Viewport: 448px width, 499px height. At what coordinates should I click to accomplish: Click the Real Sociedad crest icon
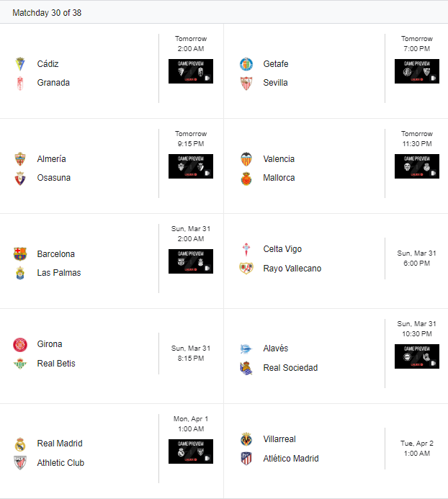tap(246, 368)
